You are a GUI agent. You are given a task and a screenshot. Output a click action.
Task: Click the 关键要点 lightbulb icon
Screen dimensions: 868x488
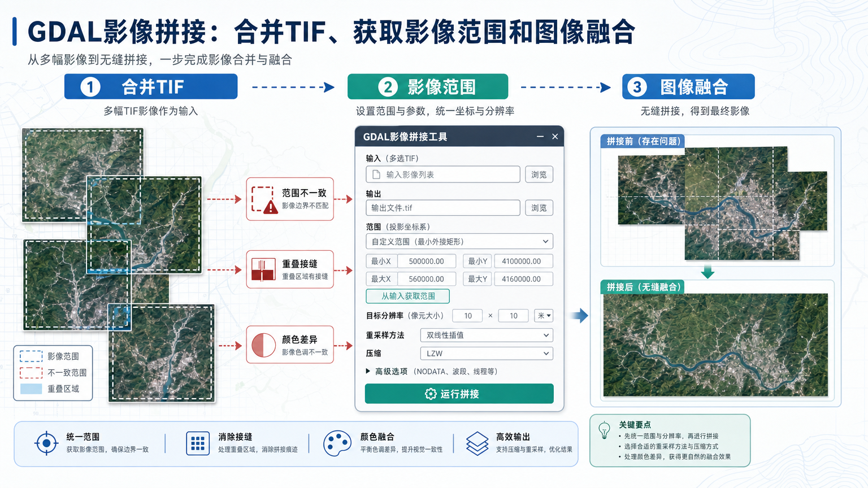pos(605,430)
